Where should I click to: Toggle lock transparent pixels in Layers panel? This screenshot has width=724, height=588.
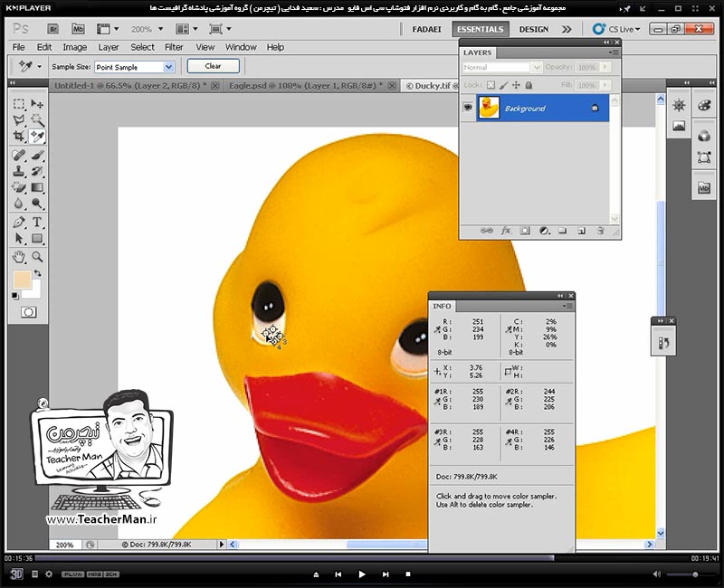tap(491, 85)
